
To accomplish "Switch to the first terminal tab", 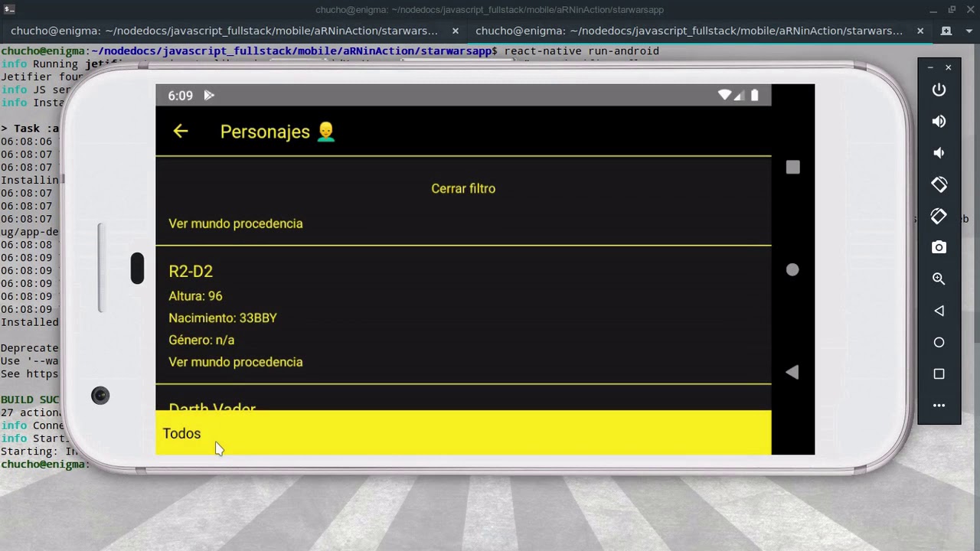I will (224, 31).
